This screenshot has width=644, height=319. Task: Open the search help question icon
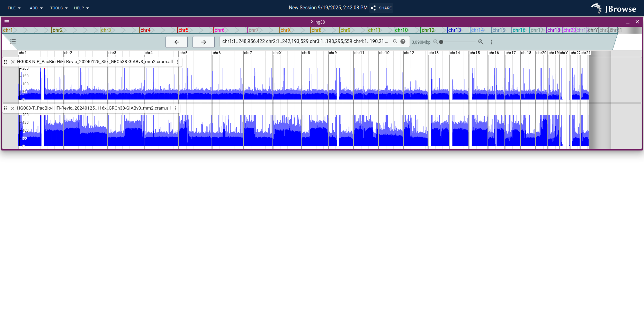[403, 42]
